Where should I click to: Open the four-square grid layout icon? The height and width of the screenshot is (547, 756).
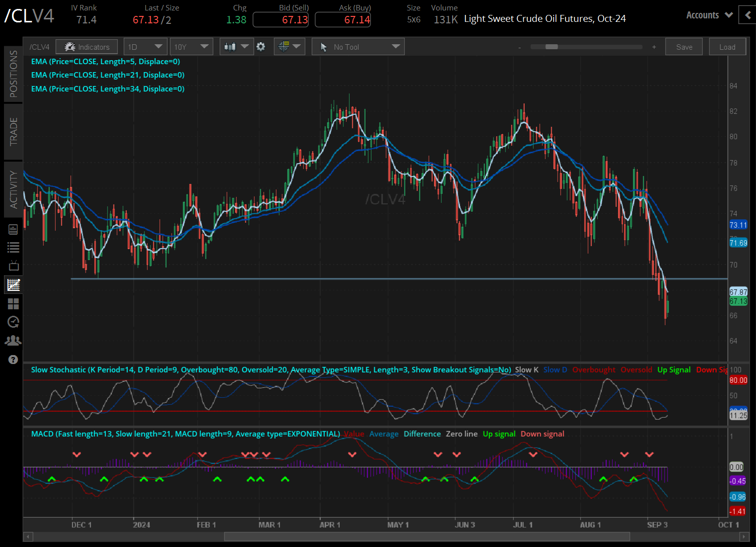13,303
